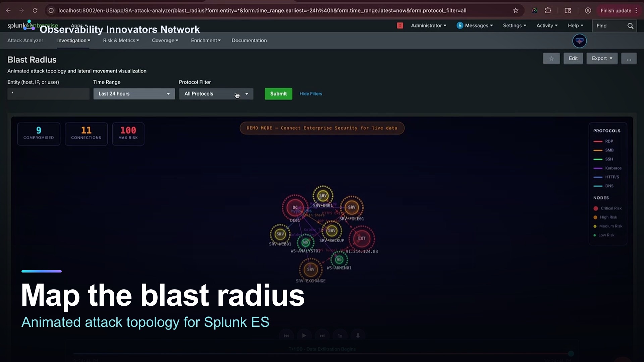Viewport: 644px width, 362px height.
Task: Click the 11 Connections stat card
Action: pyautogui.click(x=86, y=134)
